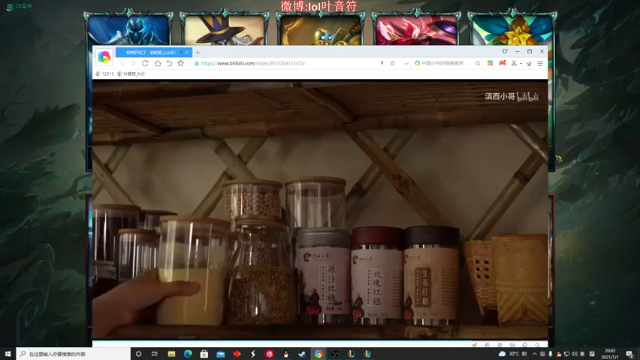Click the search magnifier in browser search box

(x=477, y=63)
